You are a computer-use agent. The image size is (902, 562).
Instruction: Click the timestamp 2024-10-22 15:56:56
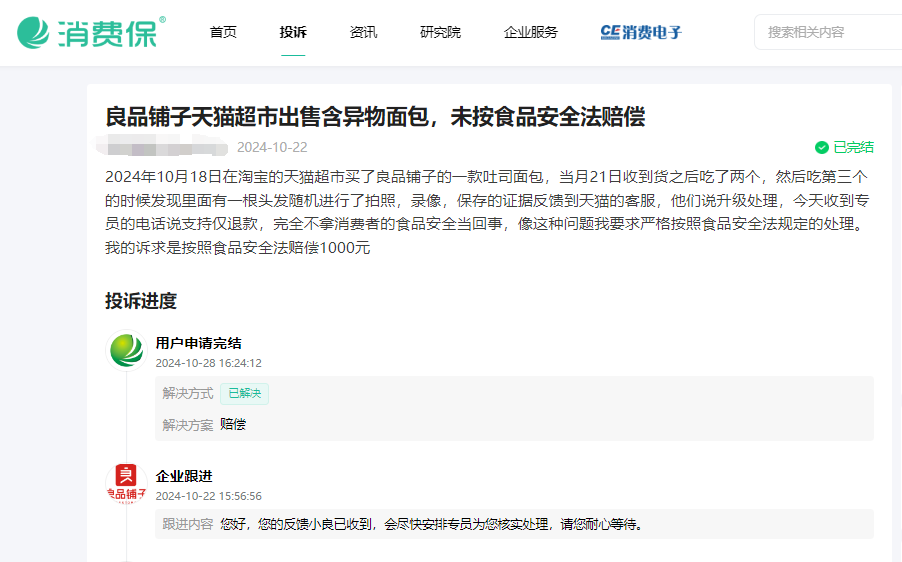coord(208,496)
